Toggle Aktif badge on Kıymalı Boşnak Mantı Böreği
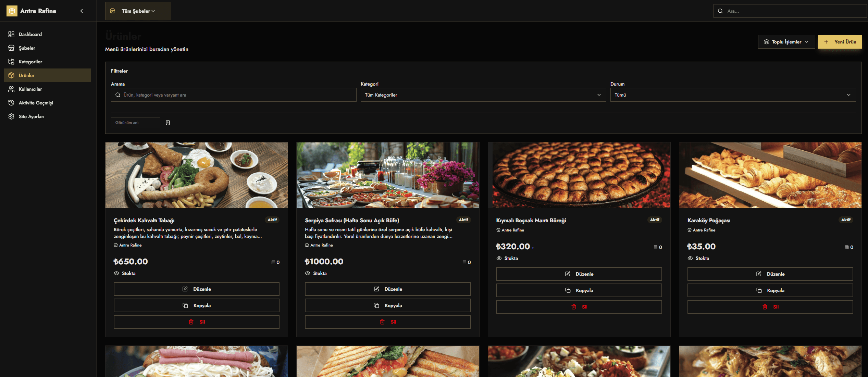The width and height of the screenshot is (868, 377). coord(655,220)
